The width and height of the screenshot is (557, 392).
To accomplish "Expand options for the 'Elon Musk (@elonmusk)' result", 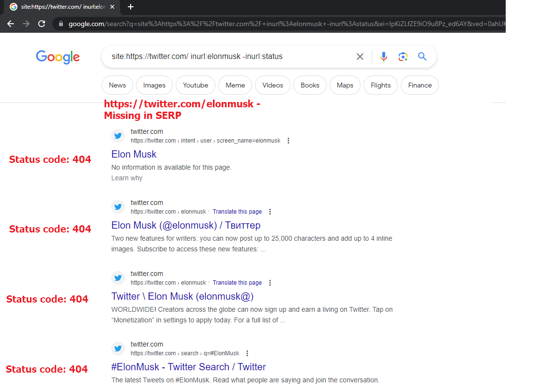I will (270, 211).
